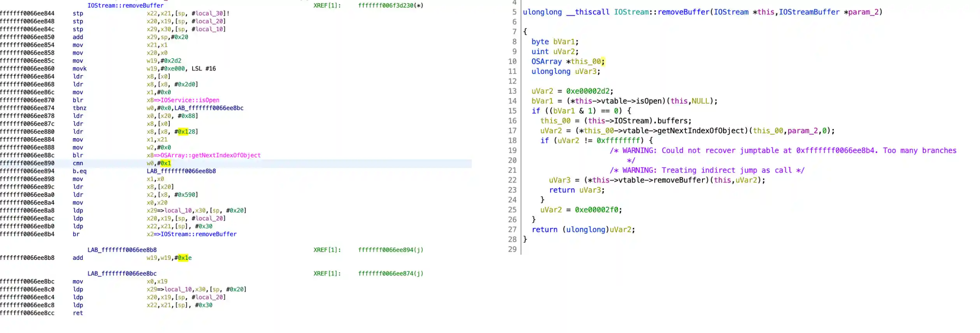Select the ret instruction at the bottom
This screenshot has height=333, width=980.
click(78, 313)
